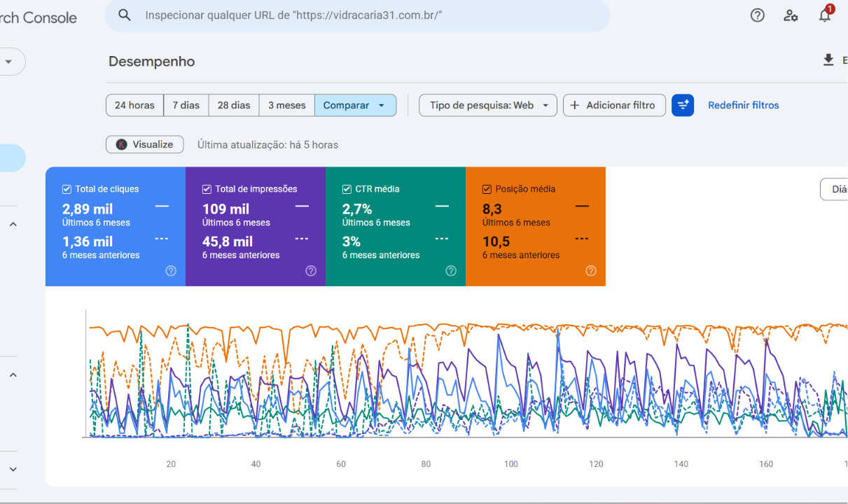Open the Help question mark icon
The height and width of the screenshot is (504, 848).
(757, 15)
